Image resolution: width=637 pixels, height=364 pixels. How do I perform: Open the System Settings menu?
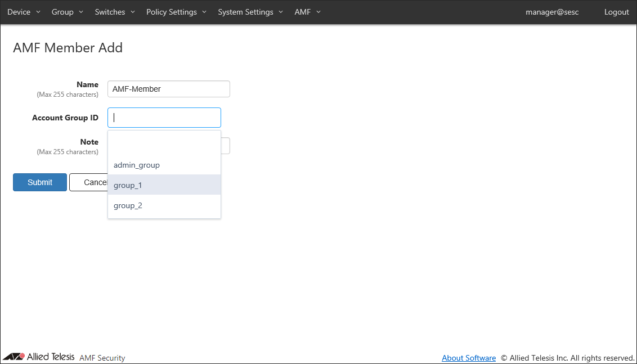click(x=250, y=12)
